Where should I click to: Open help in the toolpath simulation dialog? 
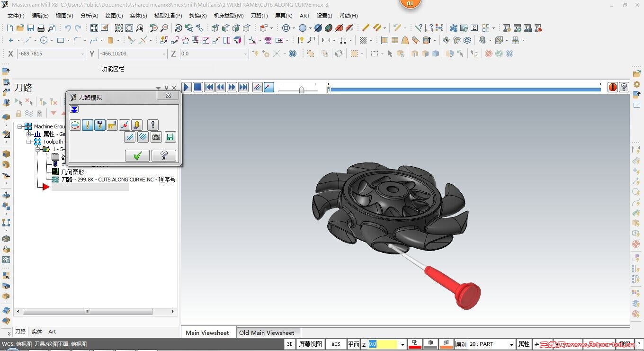(164, 155)
